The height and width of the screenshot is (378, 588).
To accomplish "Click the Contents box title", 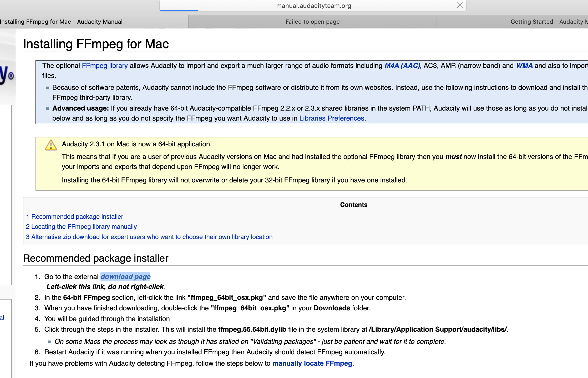I will [x=353, y=205].
